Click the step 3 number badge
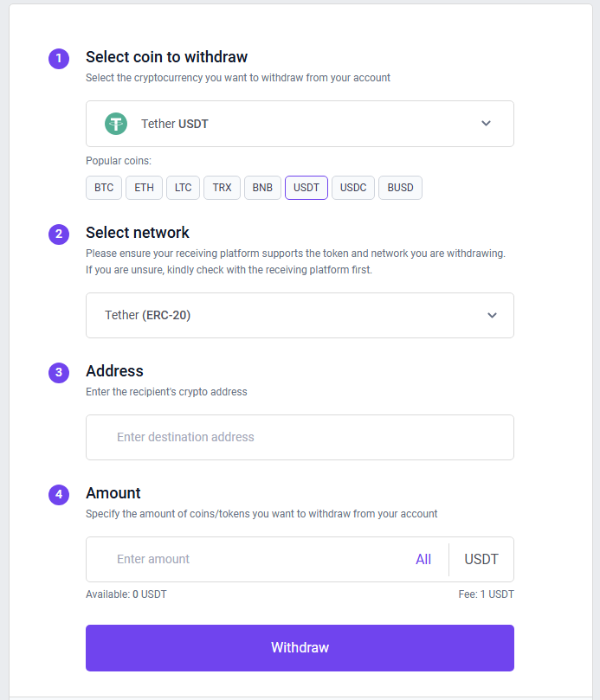Image resolution: width=600 pixels, height=700 pixels. 59,372
